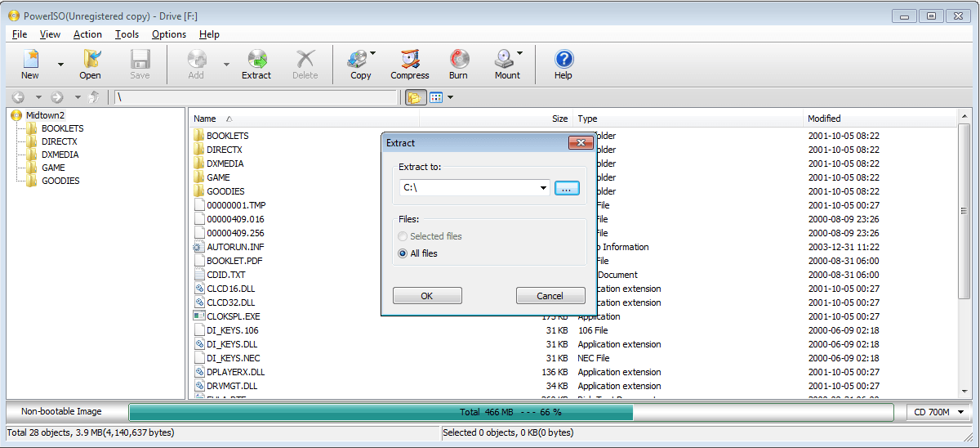Image resolution: width=980 pixels, height=448 pixels.
Task: Open the New button dropdown arrow
Action: pos(60,64)
